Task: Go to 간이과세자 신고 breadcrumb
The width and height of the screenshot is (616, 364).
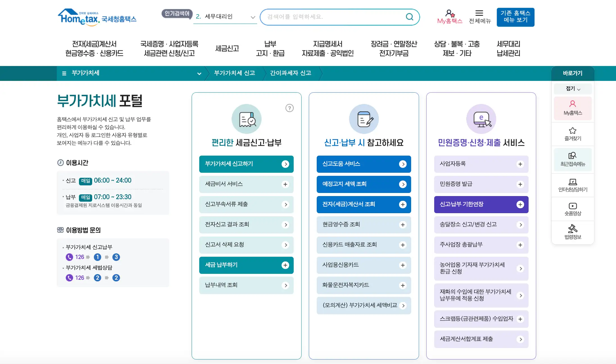Action: 291,73
